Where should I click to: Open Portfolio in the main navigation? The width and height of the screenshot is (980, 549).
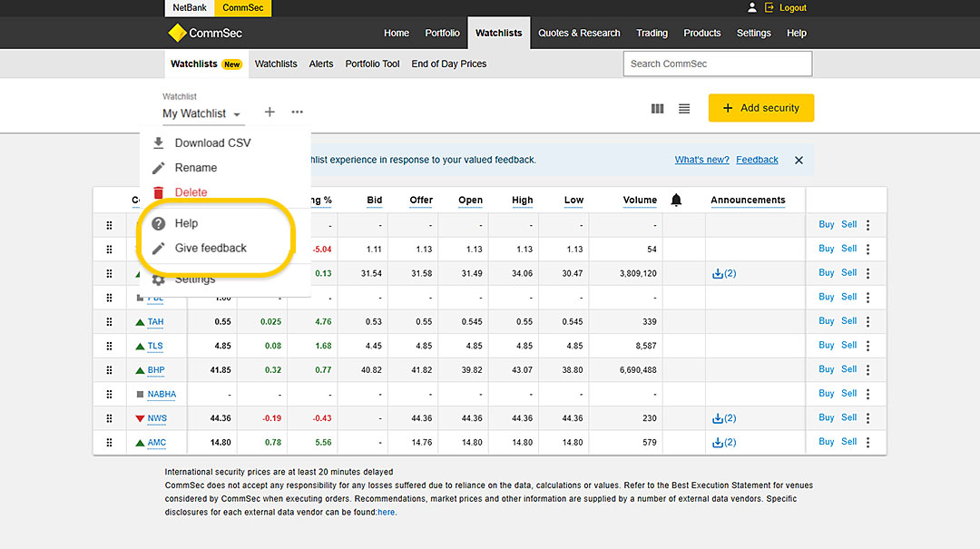click(x=443, y=34)
